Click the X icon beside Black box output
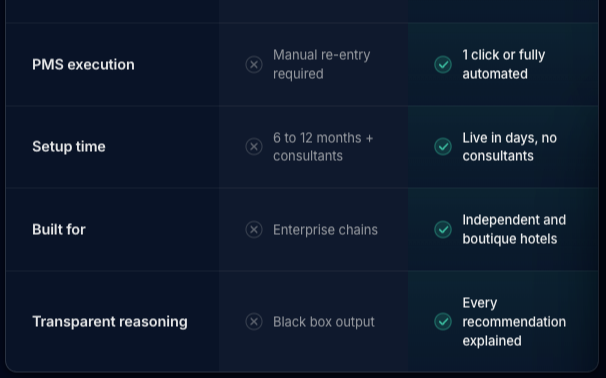Image resolution: width=606 pixels, height=378 pixels. click(x=254, y=322)
